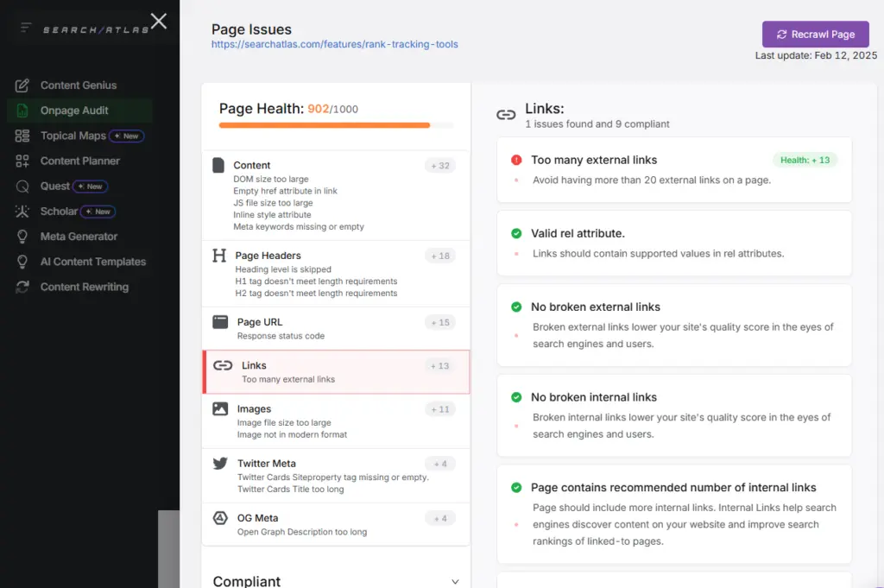Click the Page Headers H icon
Screen dimensions: 884x588
[x=219, y=256]
